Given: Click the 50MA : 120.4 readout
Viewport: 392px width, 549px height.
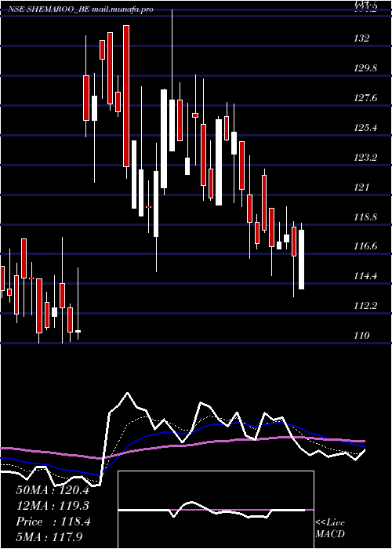Looking at the screenshot, I should 53,490.
